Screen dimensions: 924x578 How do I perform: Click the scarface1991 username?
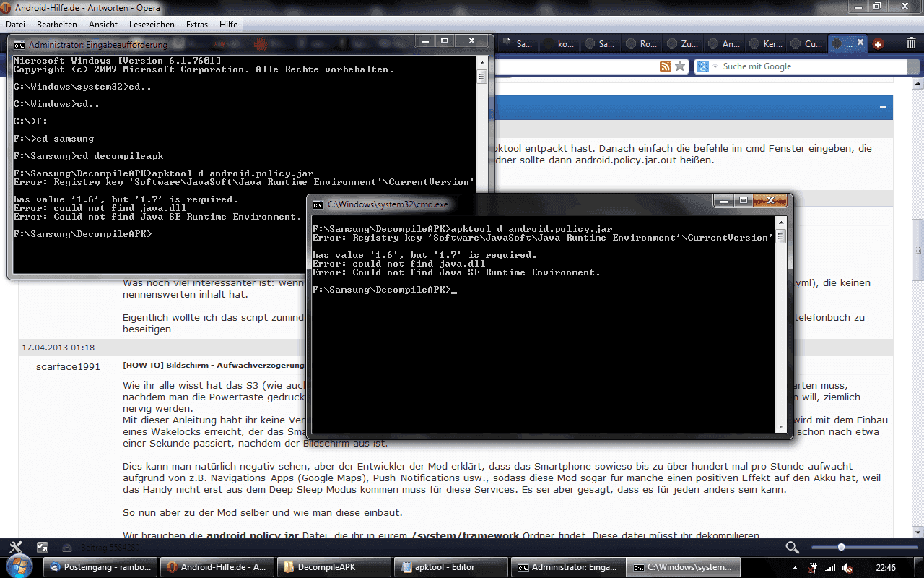coord(68,366)
